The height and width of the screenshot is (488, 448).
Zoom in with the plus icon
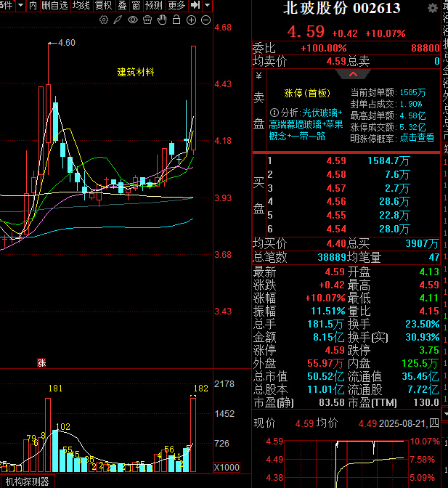point(191,20)
